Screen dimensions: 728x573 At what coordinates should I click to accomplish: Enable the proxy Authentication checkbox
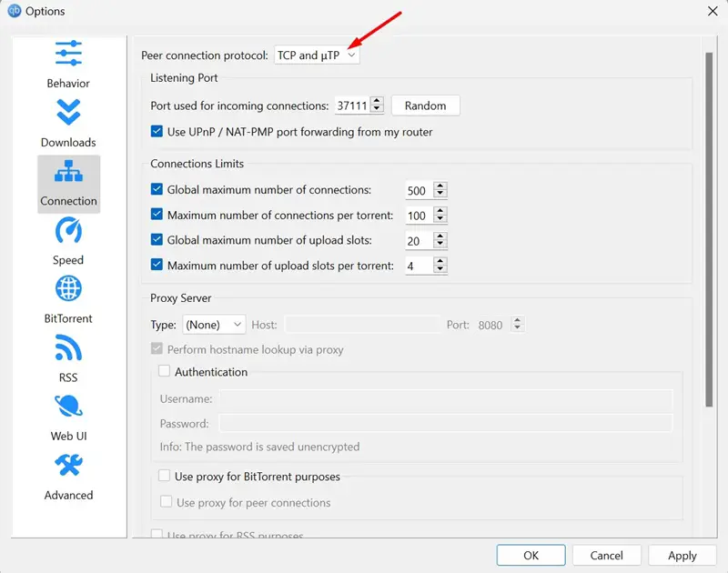pyautogui.click(x=164, y=371)
